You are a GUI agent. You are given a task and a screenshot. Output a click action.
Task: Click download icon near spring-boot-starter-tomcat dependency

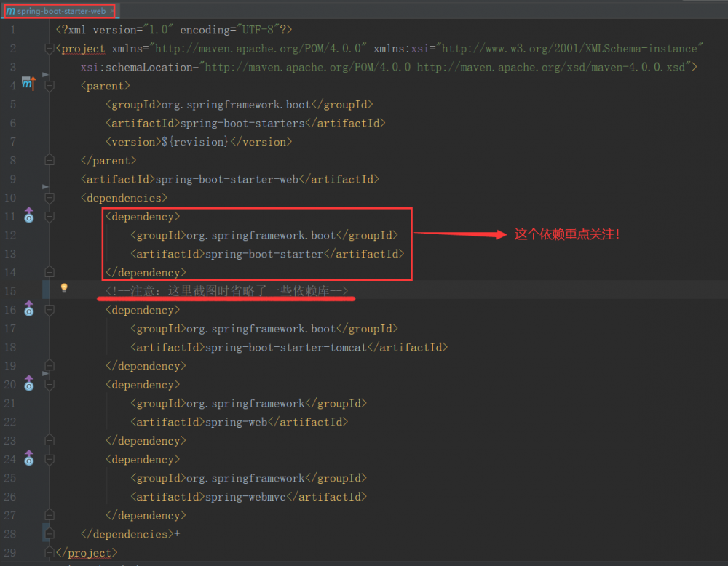(x=28, y=309)
